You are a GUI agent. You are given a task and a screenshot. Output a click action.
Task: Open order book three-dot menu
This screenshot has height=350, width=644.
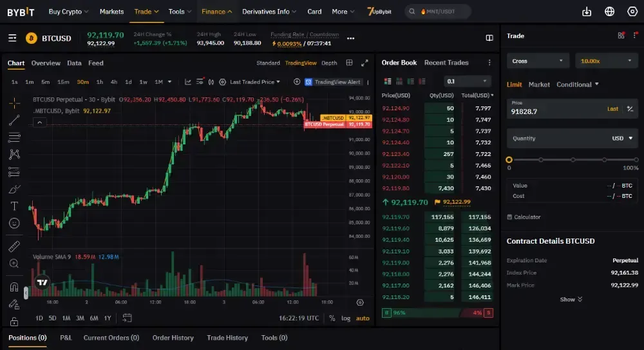pos(489,63)
